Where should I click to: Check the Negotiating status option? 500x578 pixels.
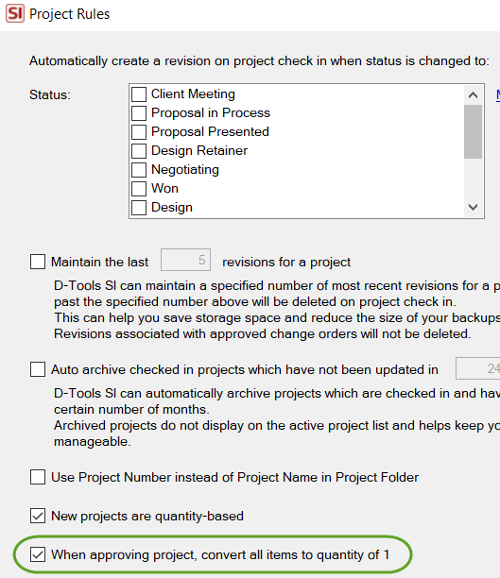click(139, 170)
